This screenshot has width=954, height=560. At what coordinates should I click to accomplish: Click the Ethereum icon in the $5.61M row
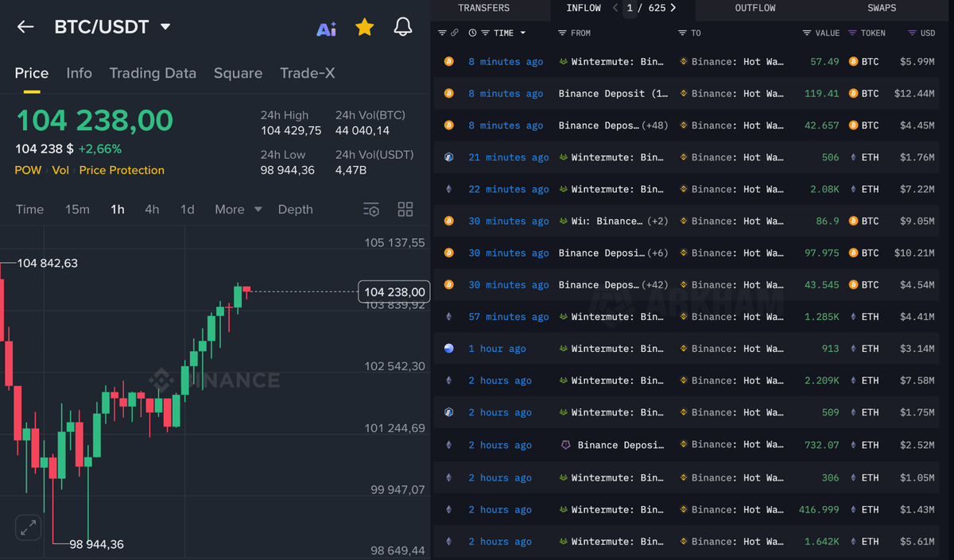[x=449, y=542]
